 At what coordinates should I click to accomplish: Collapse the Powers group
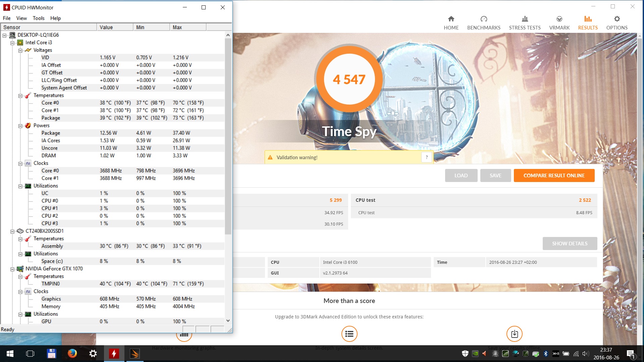[x=20, y=126]
